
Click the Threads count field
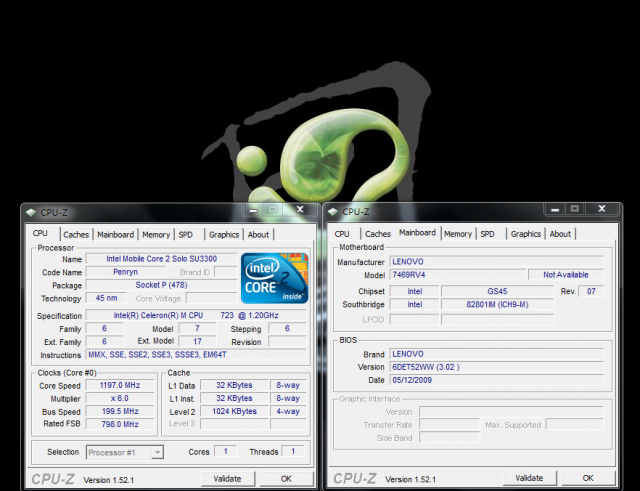click(x=293, y=451)
